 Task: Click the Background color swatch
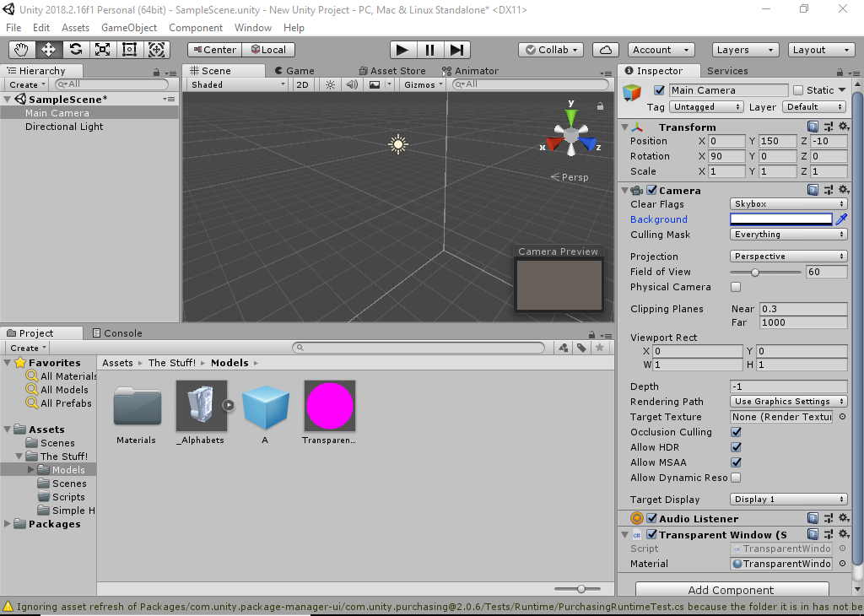(780, 219)
